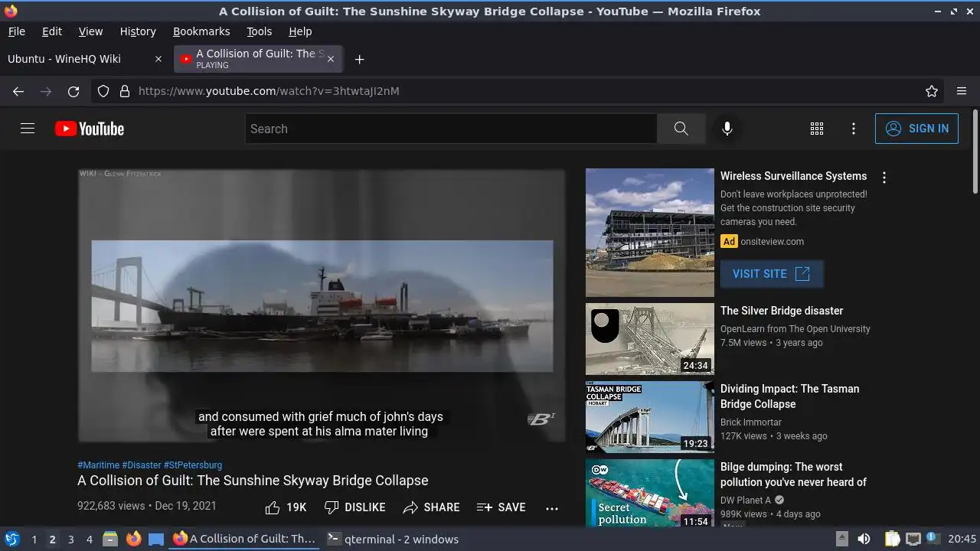Screen dimensions: 980x551
Task: Click the search magnifier button
Action: click(x=681, y=129)
